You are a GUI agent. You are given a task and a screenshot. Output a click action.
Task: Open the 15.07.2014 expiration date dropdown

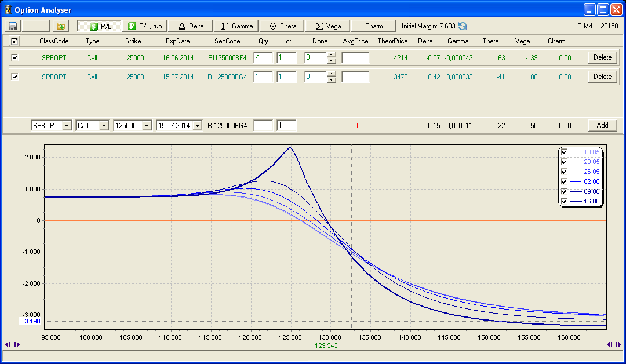point(198,125)
